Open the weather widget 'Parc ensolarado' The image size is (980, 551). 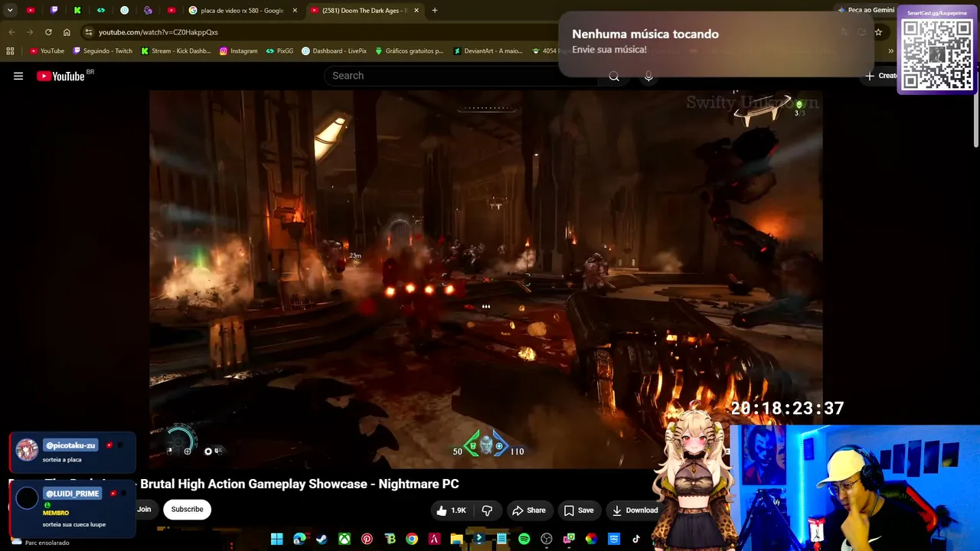coord(40,542)
